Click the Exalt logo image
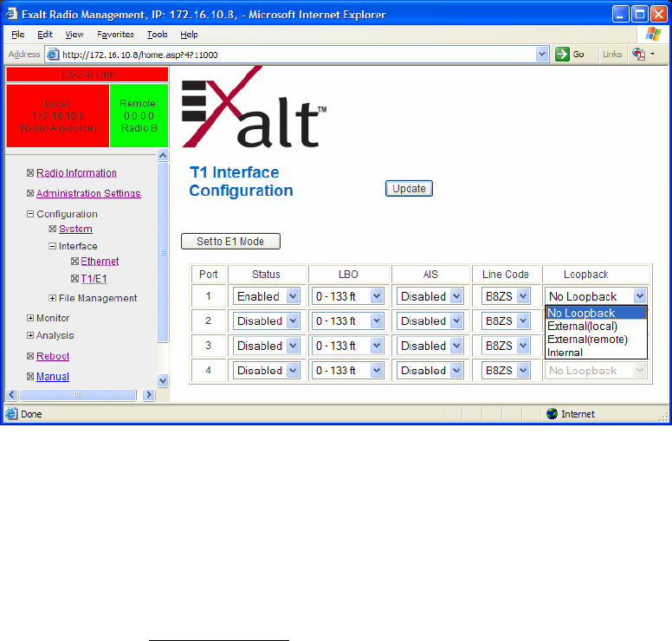This screenshot has width=672, height=641. (x=254, y=107)
